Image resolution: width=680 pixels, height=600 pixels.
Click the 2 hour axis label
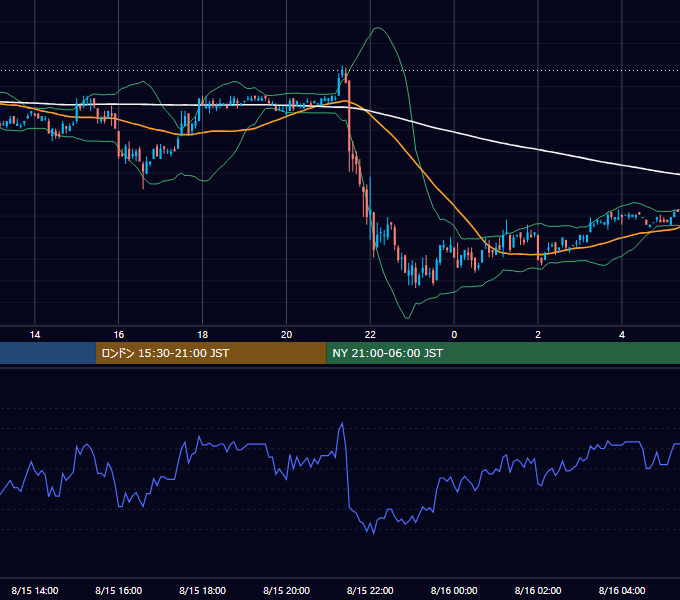[538, 335]
